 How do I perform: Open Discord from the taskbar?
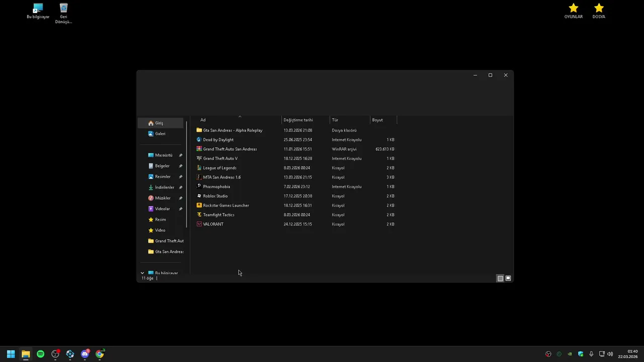[85, 354]
